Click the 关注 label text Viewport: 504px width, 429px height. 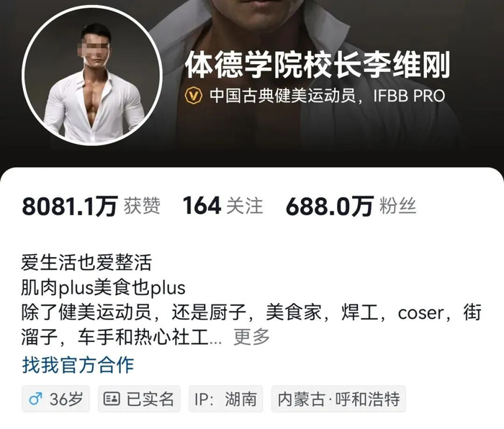(x=245, y=207)
